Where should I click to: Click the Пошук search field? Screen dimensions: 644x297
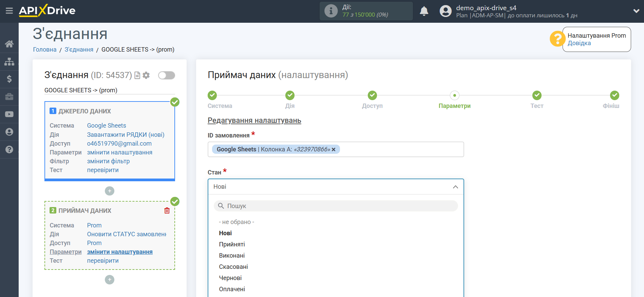click(x=336, y=206)
